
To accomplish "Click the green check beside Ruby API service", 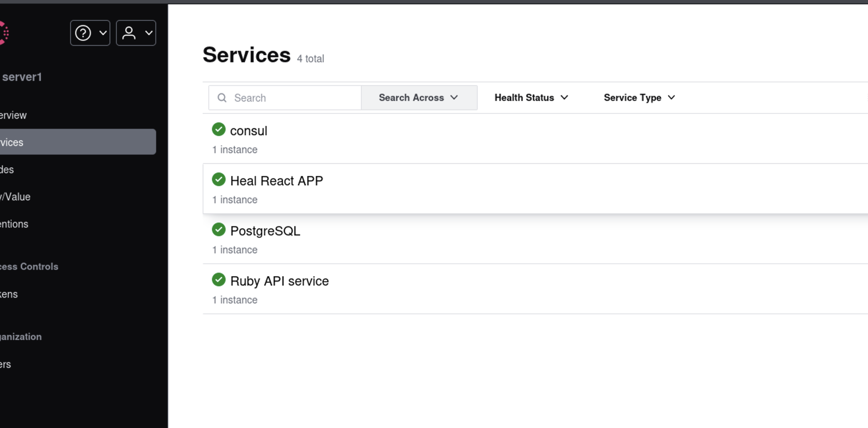I will tap(219, 280).
